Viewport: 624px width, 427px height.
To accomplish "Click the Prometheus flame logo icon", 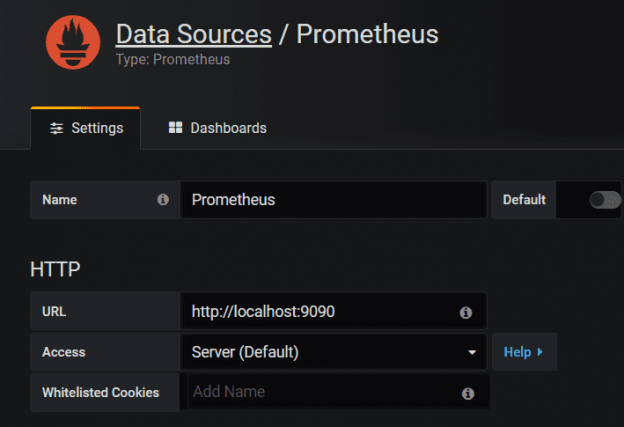I will (x=73, y=42).
